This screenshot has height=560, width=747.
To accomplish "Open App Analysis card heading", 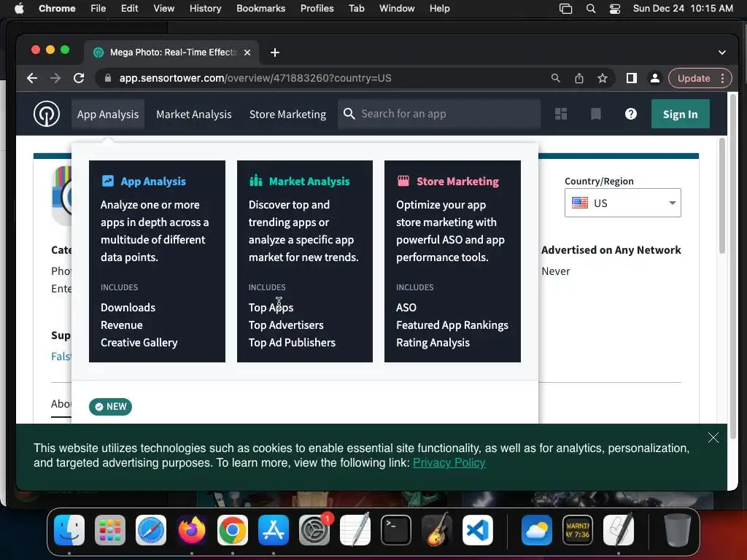I will [153, 182].
